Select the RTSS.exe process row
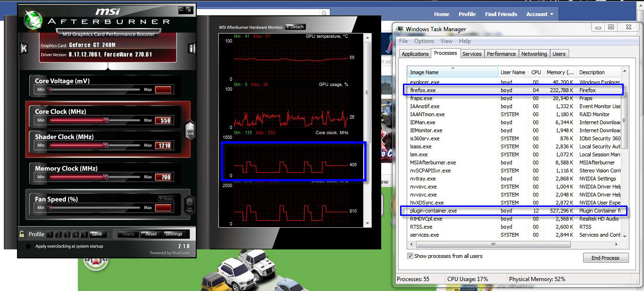The height and width of the screenshot is (291, 644). click(x=515, y=227)
